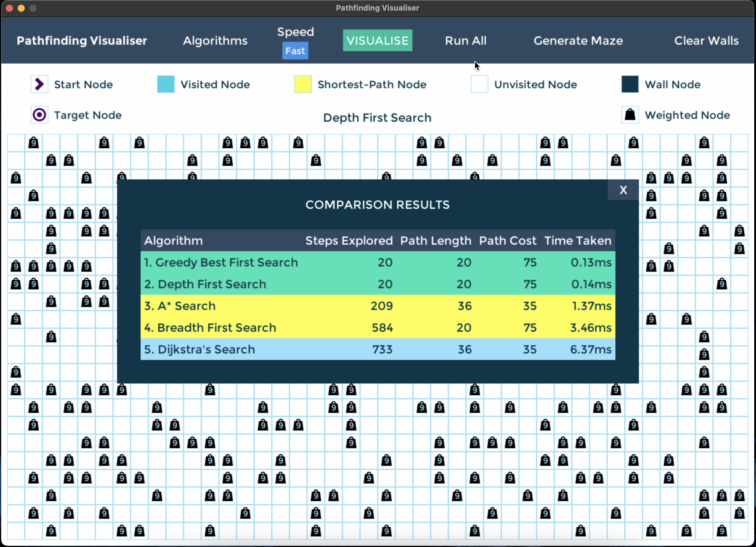Click the Target Node bullseye icon
The width and height of the screenshot is (756, 547).
[39, 115]
